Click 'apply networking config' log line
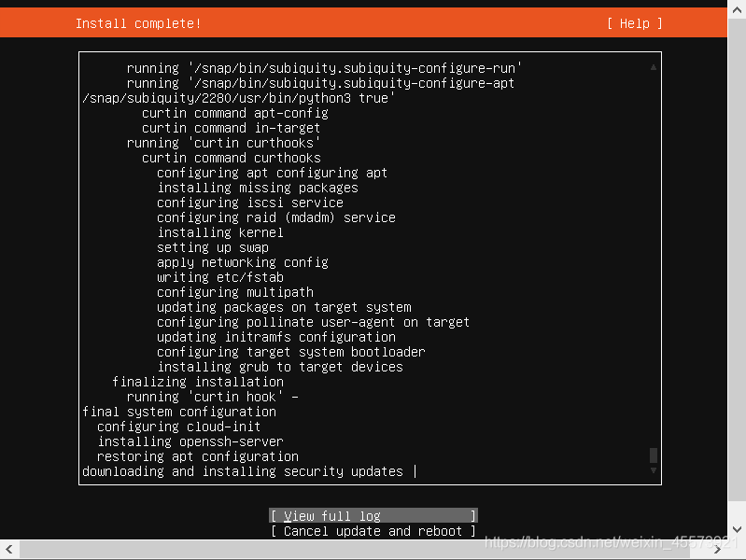Screen dimensions: 746x560 coord(243,262)
